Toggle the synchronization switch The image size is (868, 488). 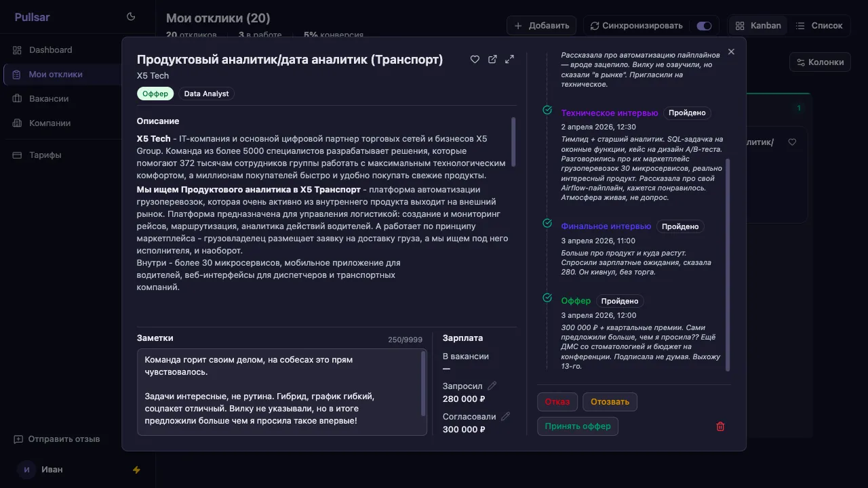pyautogui.click(x=704, y=26)
